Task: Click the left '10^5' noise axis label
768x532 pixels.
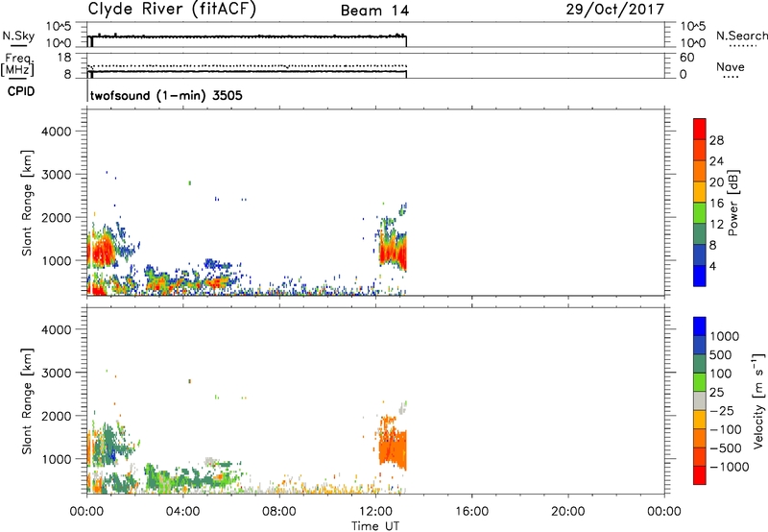Action: pos(59,27)
